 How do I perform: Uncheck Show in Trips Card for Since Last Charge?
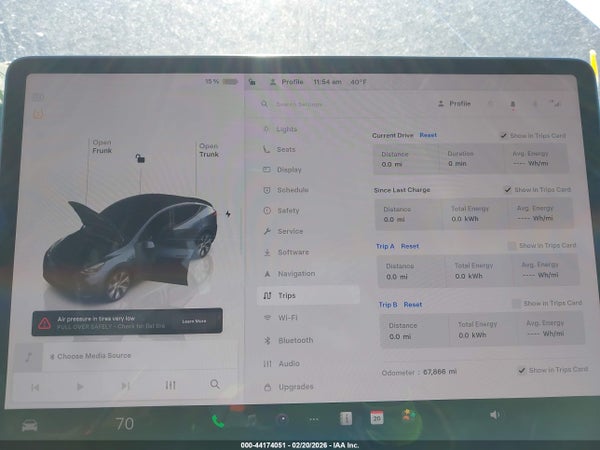508,189
